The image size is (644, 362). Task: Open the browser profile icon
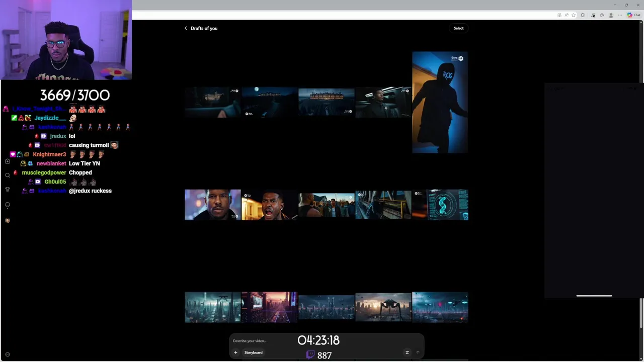(x=610, y=15)
